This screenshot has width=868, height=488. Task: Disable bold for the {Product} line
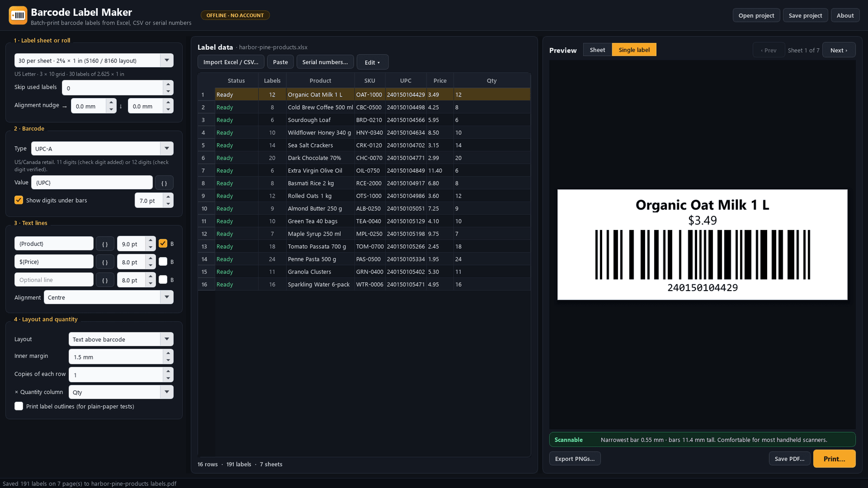[x=163, y=243]
